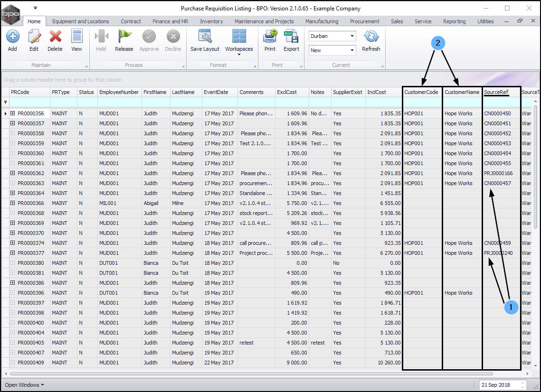
Task: Click the red Delete icon
Action: (x=55, y=37)
